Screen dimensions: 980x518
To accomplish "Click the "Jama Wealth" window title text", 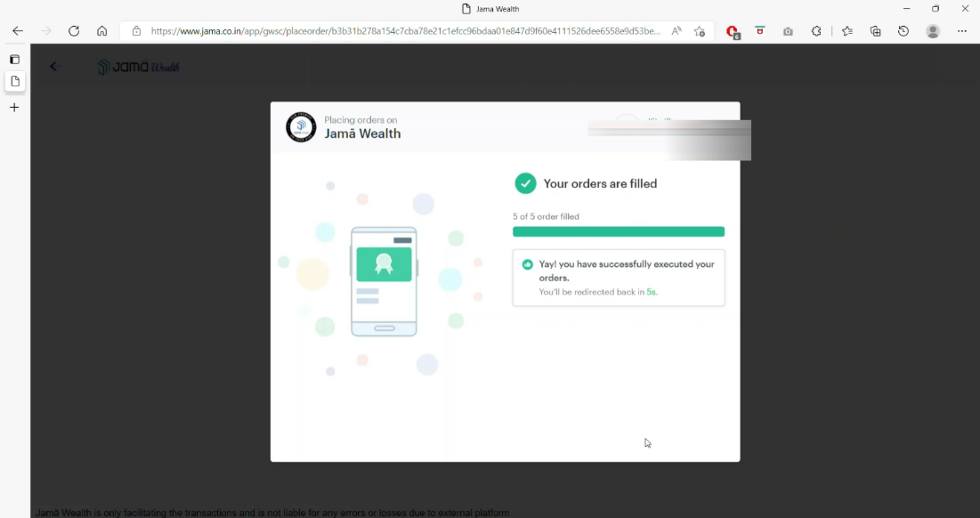I will click(498, 9).
